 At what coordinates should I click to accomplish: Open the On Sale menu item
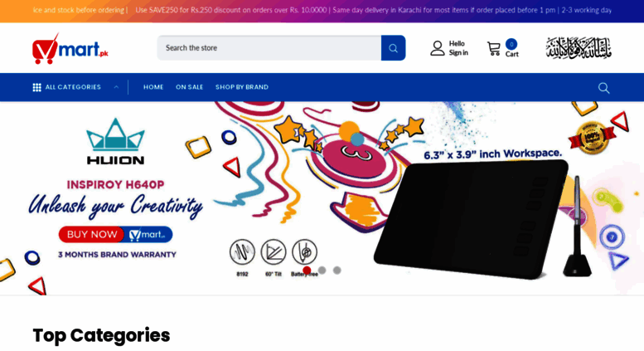189,87
